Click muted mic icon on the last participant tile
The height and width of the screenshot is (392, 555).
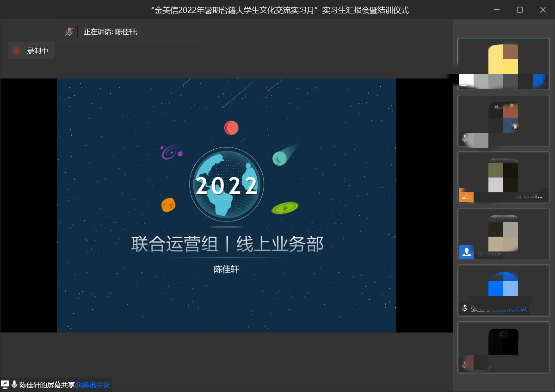pyautogui.click(x=464, y=365)
